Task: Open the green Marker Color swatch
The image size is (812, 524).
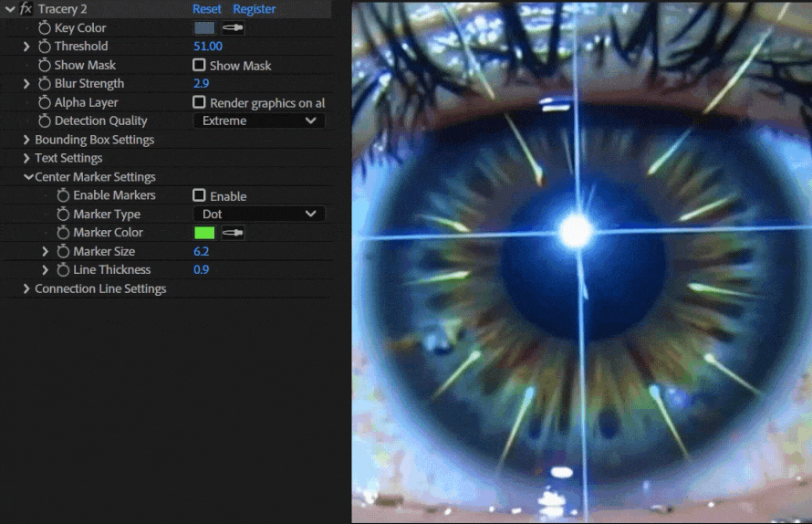Action: click(x=203, y=233)
